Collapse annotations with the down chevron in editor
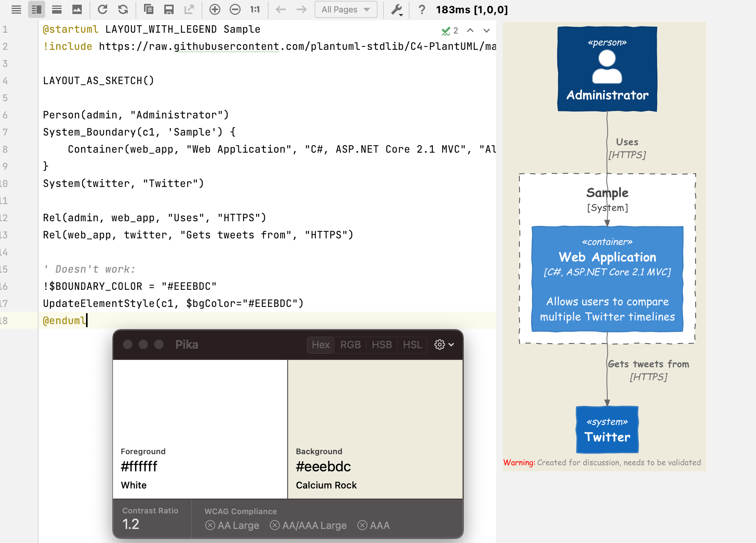The image size is (756, 543). (486, 30)
